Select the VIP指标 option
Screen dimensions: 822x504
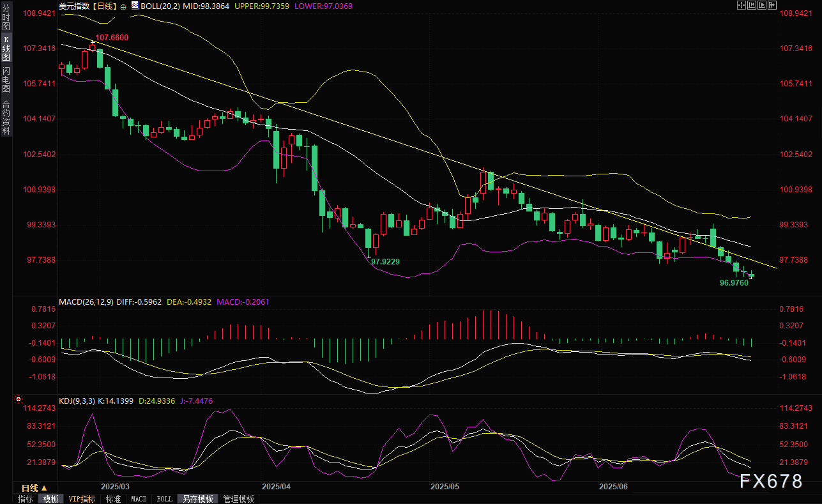[82, 499]
